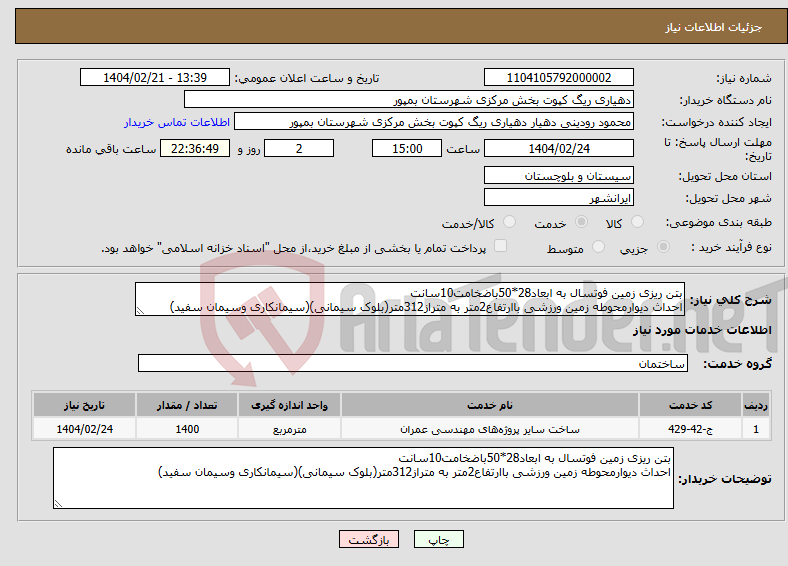Click the توضیحات خریدار textarea
Viewport: 788px width, 566px height.
tap(363, 478)
